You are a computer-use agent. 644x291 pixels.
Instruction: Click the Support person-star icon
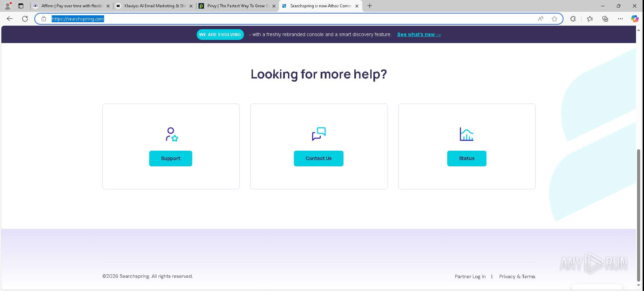(172, 134)
